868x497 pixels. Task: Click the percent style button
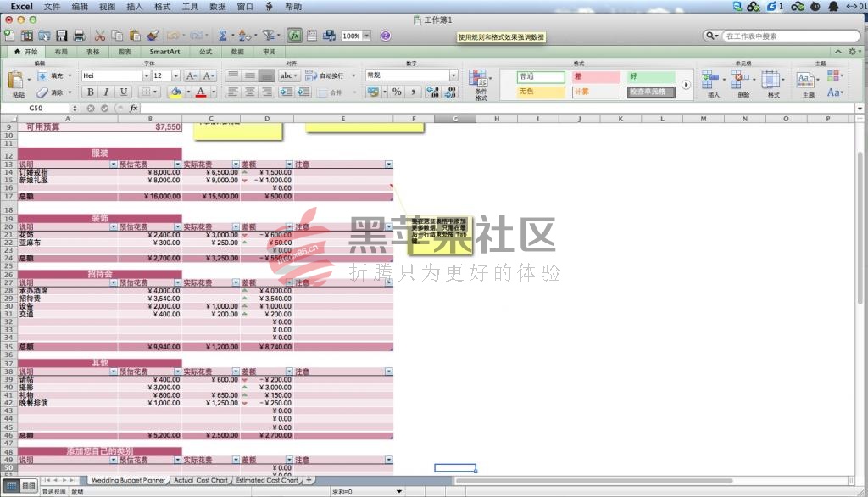397,92
